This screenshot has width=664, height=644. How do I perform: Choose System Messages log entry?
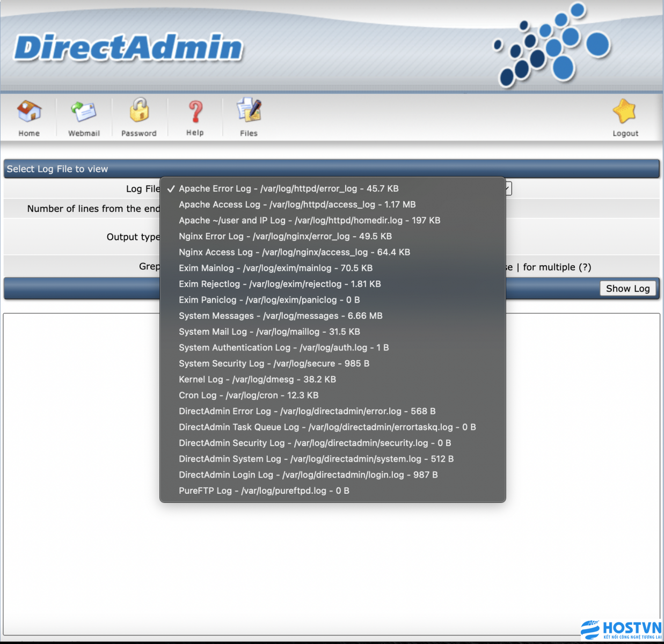(280, 316)
